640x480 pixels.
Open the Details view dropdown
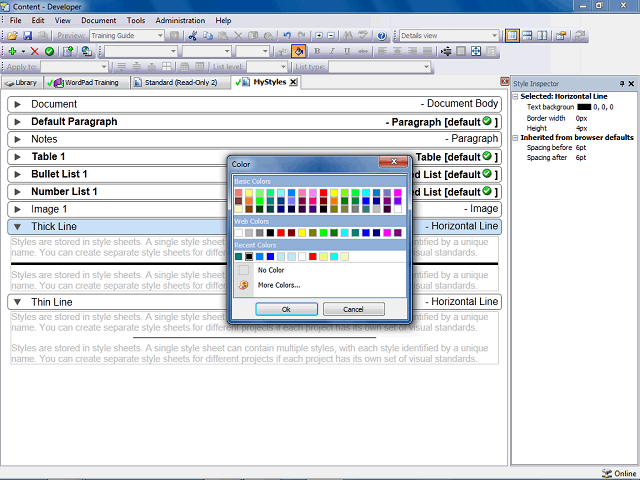tap(494, 36)
